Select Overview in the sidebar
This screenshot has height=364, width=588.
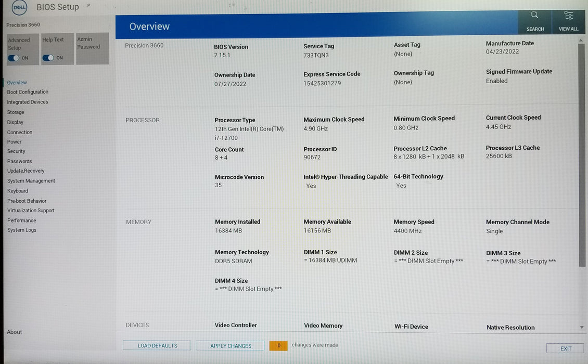17,83
